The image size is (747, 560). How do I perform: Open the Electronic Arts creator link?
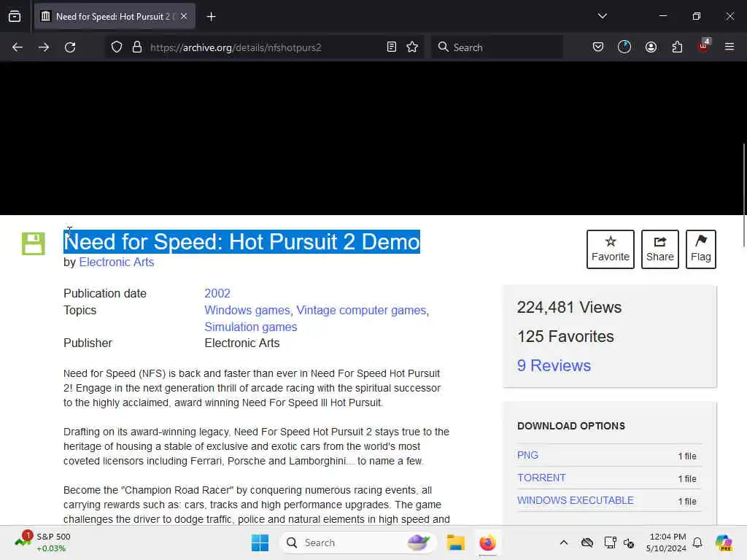click(x=117, y=262)
